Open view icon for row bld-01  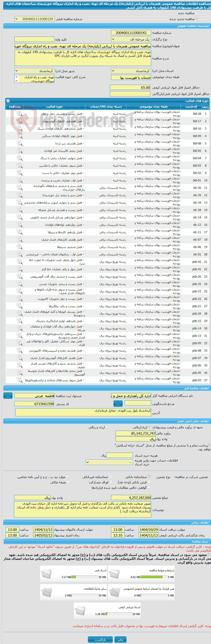19,180
